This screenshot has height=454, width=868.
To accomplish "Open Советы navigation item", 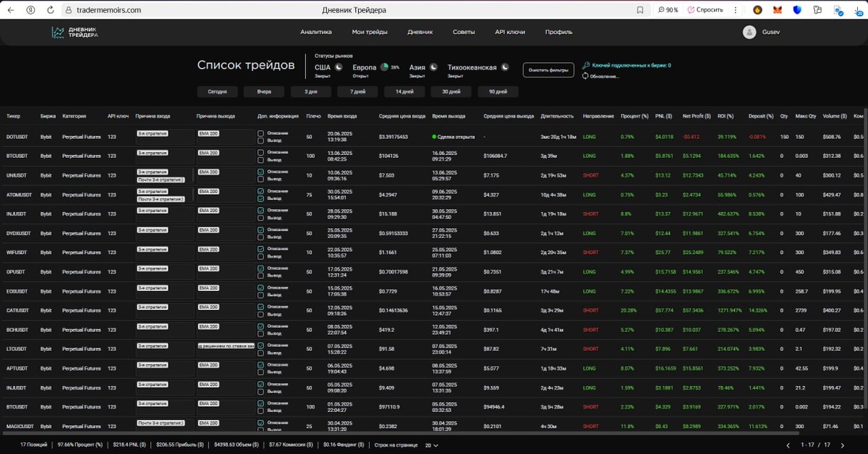I will tap(464, 32).
